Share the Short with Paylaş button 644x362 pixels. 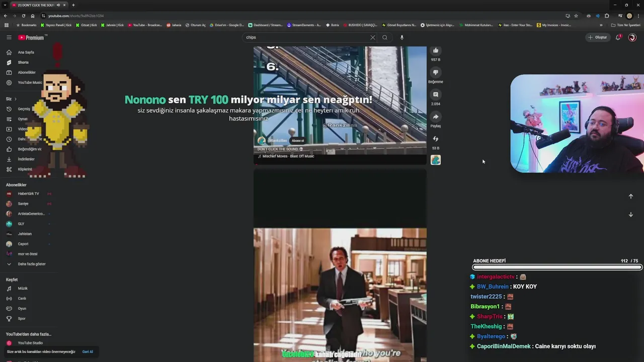pos(436,117)
